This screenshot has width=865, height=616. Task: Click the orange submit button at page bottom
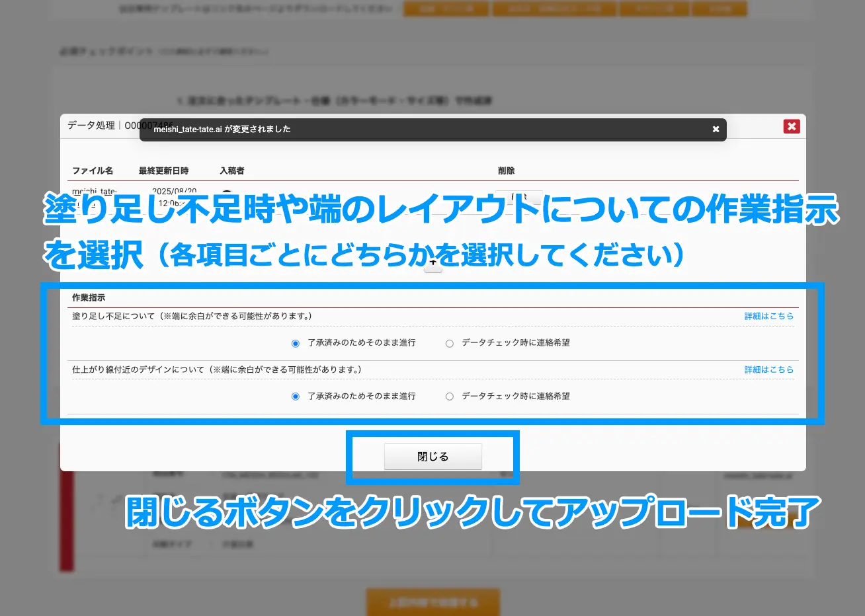point(433,602)
